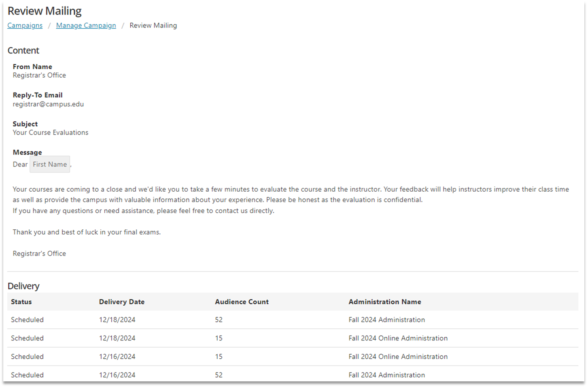Click the Subject label
Image resolution: width=588 pixels, height=387 pixels.
pyautogui.click(x=25, y=124)
